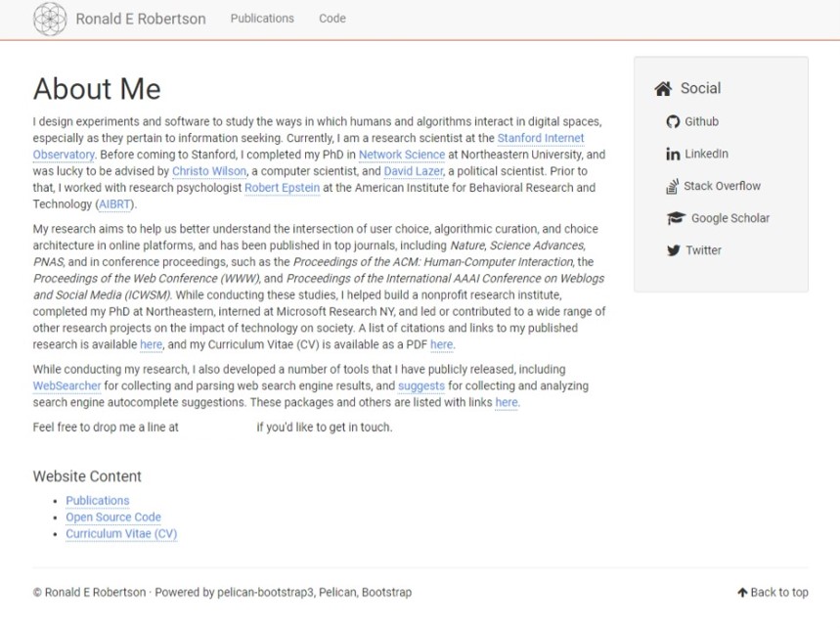This screenshot has height=629, width=840.
Task: Visit David Lazer's linked page
Action: pyautogui.click(x=414, y=171)
